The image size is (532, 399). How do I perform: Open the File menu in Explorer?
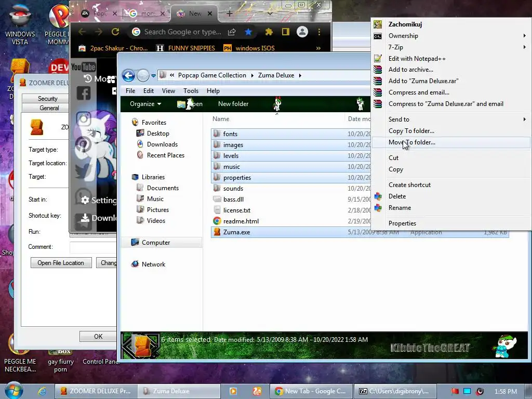[130, 91]
